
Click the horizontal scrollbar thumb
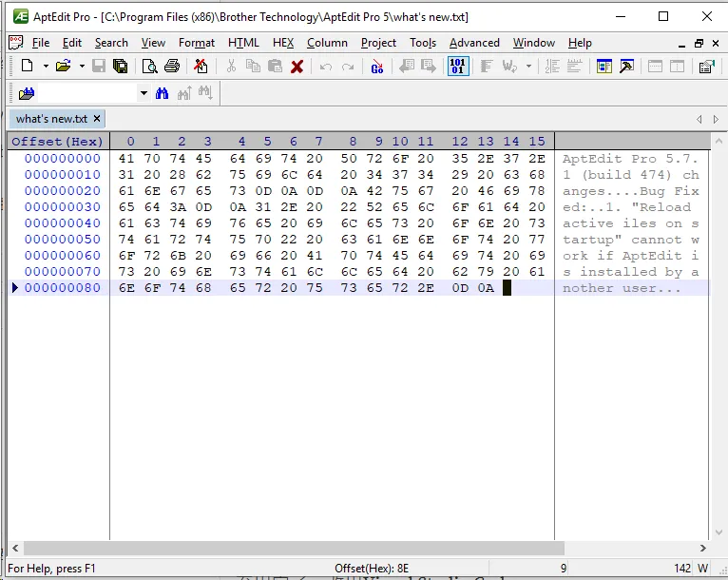[x=294, y=548]
